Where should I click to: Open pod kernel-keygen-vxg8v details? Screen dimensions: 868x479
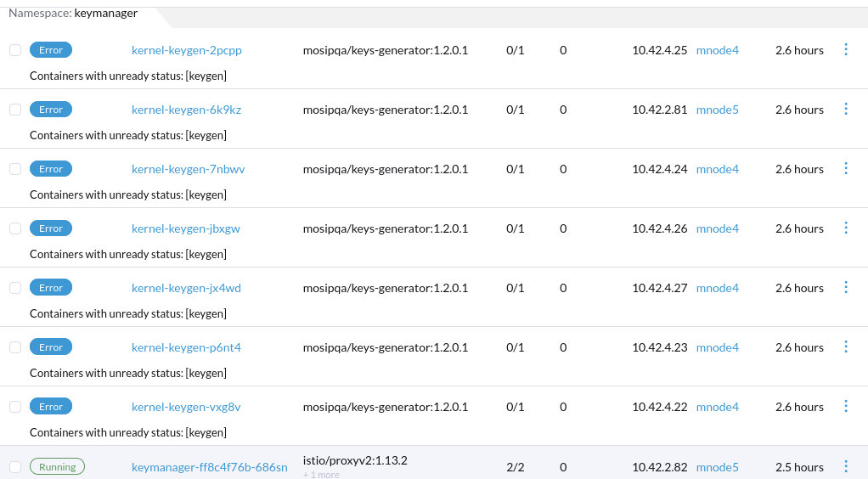[x=186, y=407]
